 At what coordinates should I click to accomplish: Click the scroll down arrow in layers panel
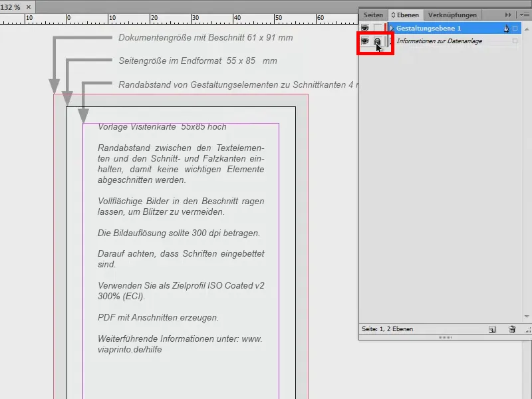click(527, 317)
